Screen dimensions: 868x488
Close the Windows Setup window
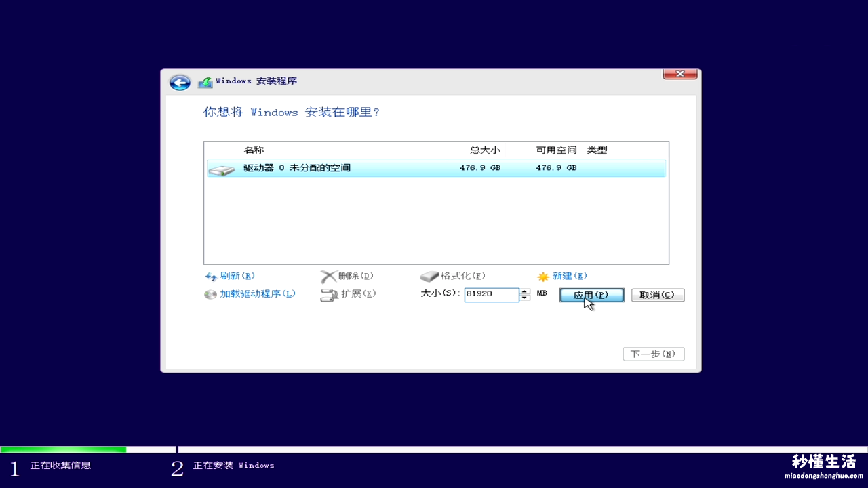(680, 74)
